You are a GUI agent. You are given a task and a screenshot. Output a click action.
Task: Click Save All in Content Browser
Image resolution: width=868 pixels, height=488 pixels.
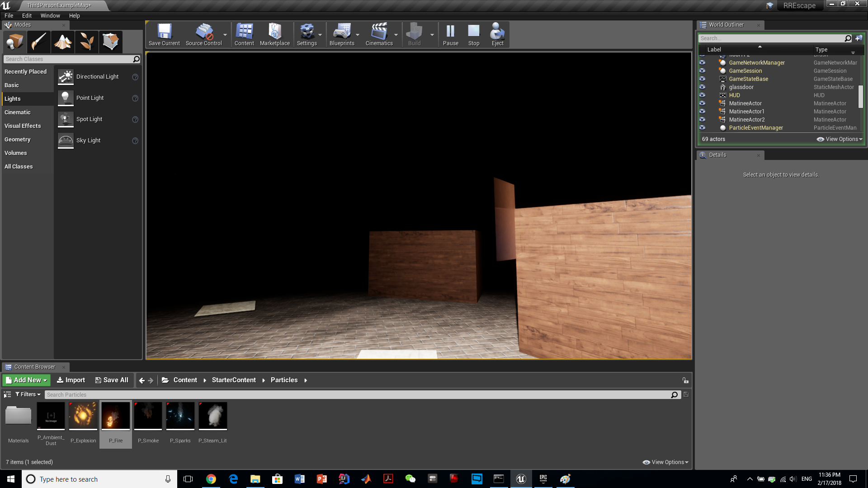pos(112,380)
